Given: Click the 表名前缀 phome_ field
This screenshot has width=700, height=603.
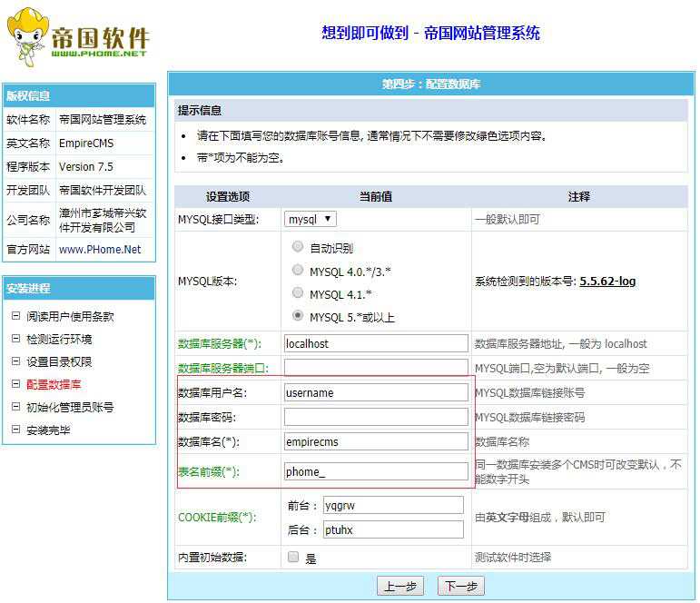Looking at the screenshot, I should [376, 471].
